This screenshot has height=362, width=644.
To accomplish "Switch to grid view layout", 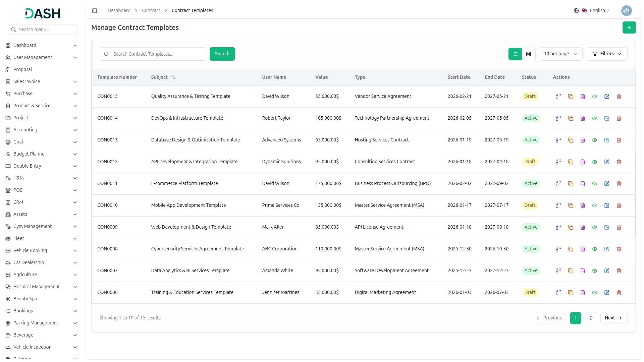I will 529,54.
